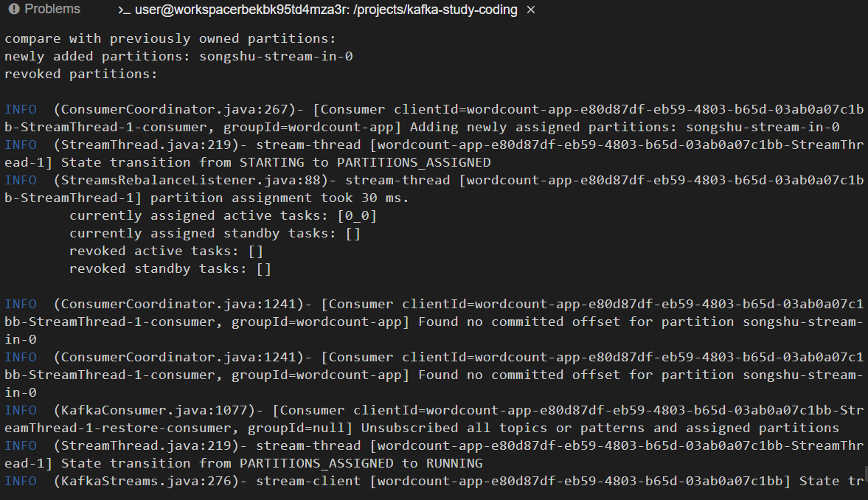This screenshot has height=500, width=868.
Task: Click the 'currently assigned standby tasks' line
Action: pos(215,233)
